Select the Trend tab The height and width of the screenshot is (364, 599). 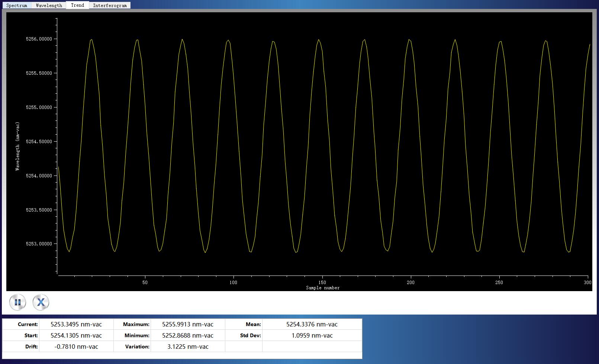[x=77, y=5]
